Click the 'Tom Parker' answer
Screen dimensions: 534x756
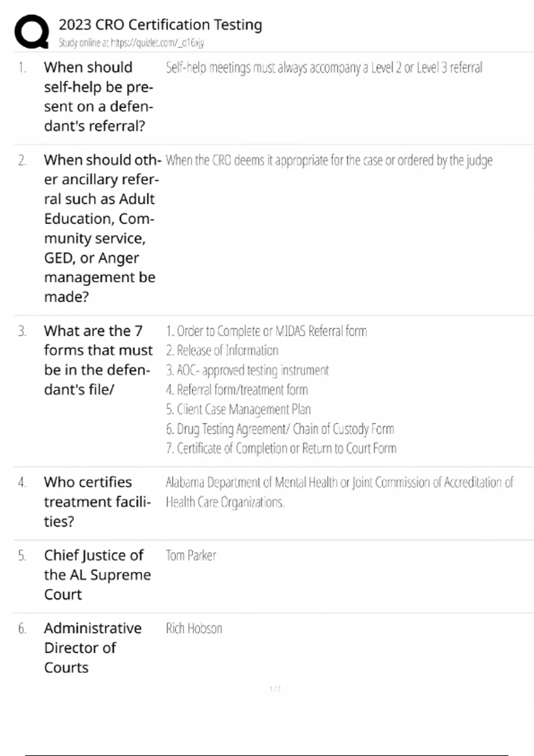point(191,555)
